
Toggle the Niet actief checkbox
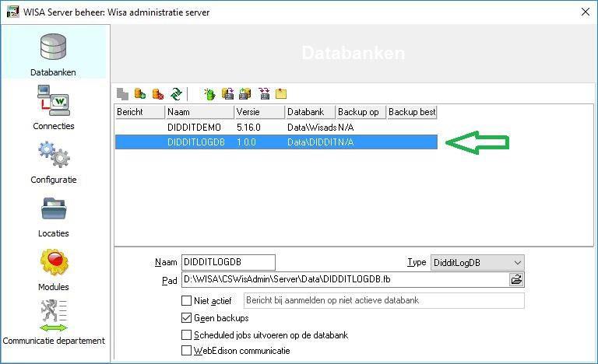[x=186, y=300]
